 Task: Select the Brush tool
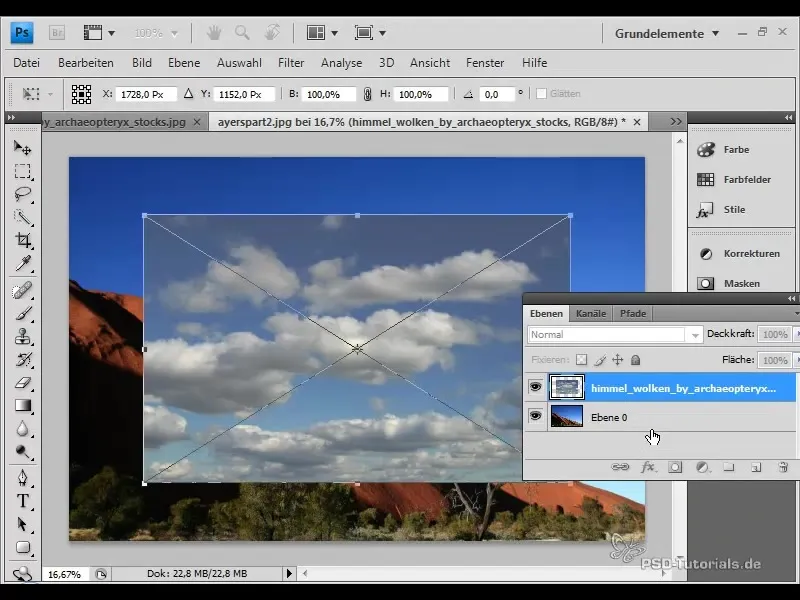point(22,314)
